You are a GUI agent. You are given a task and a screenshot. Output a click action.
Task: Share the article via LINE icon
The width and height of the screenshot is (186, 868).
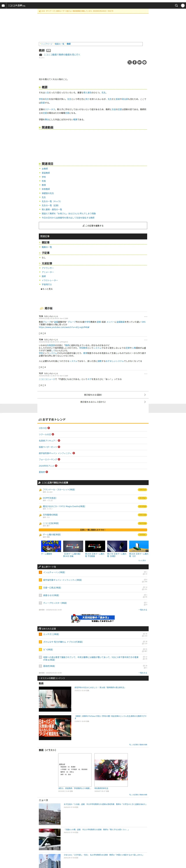click(144, 62)
